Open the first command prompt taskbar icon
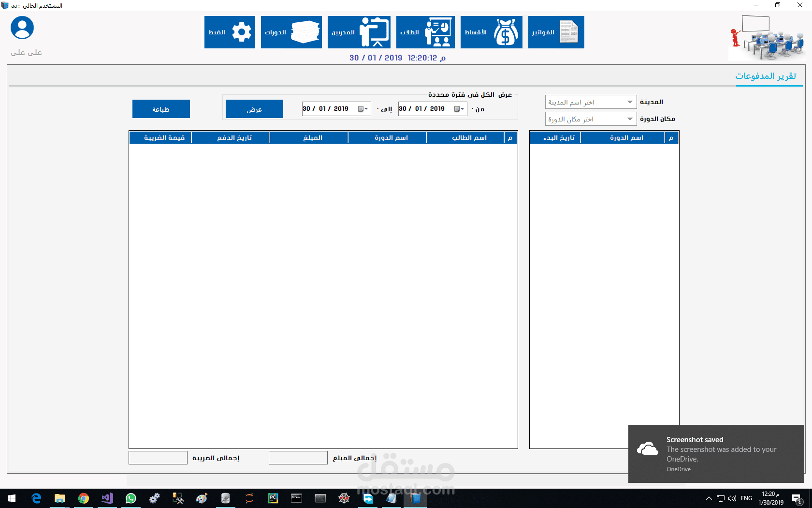The width and height of the screenshot is (812, 508). pos(297,498)
